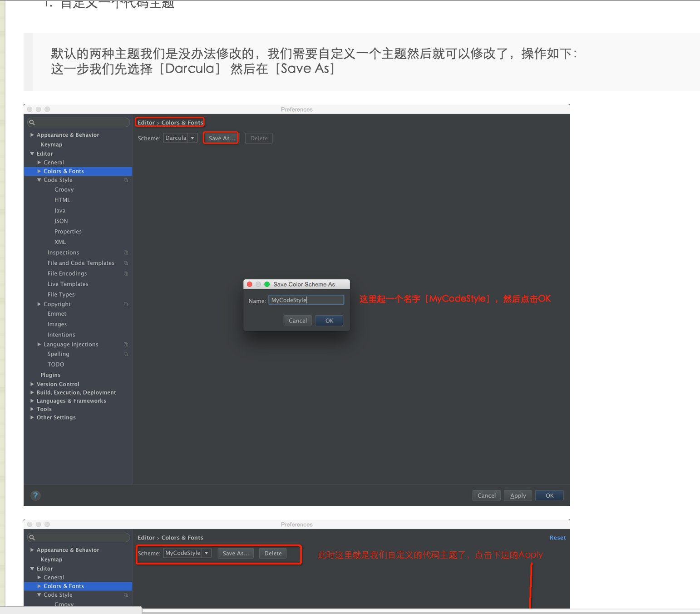The image size is (700, 614).
Task: Select JSON under Code Style
Action: click(61, 221)
